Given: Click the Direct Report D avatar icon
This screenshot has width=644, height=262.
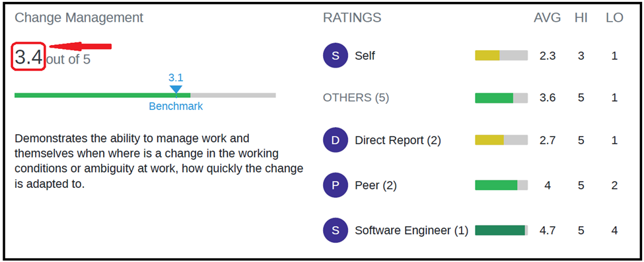Looking at the screenshot, I should tap(335, 141).
